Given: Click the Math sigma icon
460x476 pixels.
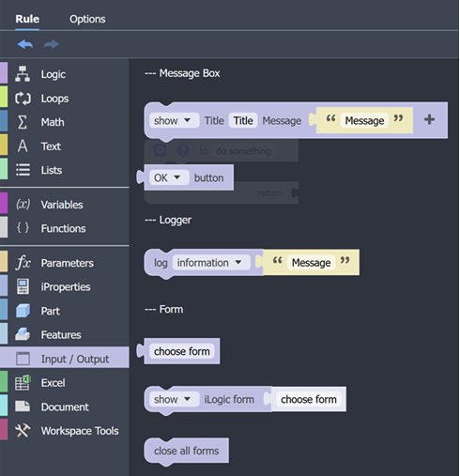Looking at the screenshot, I should [22, 122].
